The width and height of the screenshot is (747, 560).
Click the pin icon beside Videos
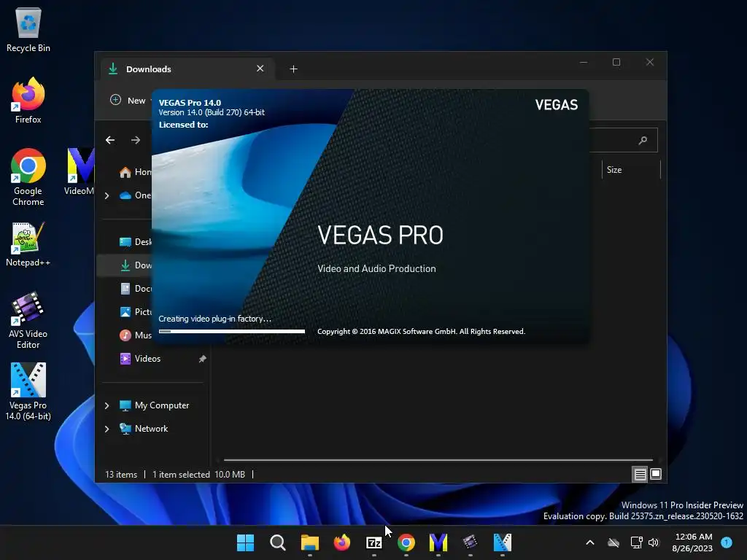tap(203, 359)
